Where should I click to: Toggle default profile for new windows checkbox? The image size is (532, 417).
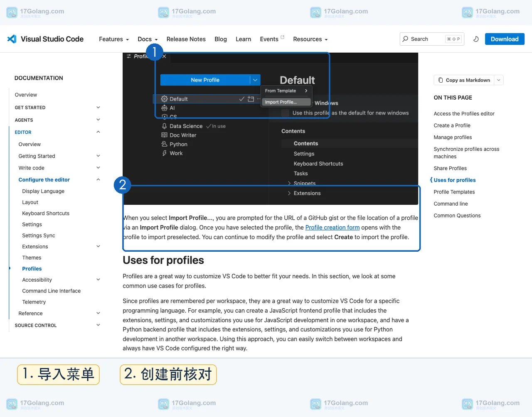click(x=285, y=113)
